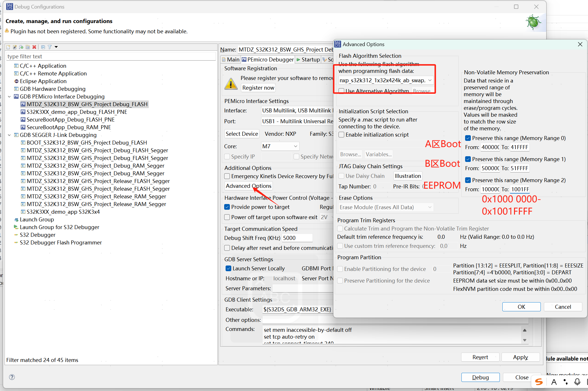This screenshot has width=588, height=391.
Task: Toggle Provide power to target checkbox
Action: pos(227,207)
